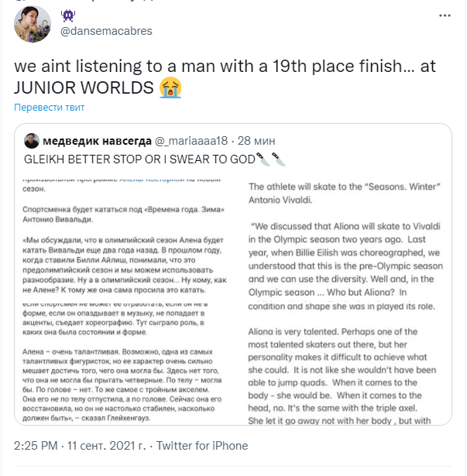Open the "Twitter for iPhone" source link
Image resolution: width=467 pixels, height=476 pixels.
(201, 446)
